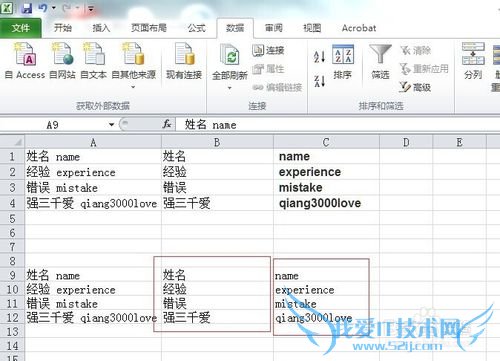Viewport: 500px width, 361px height.
Task: Import data 自文本 (from text)
Action: [93, 61]
